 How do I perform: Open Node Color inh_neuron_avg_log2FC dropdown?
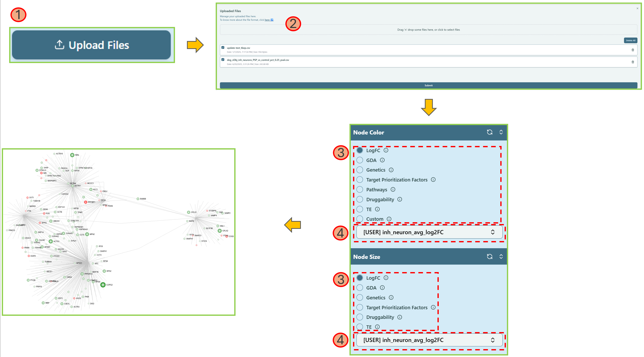pos(429,232)
